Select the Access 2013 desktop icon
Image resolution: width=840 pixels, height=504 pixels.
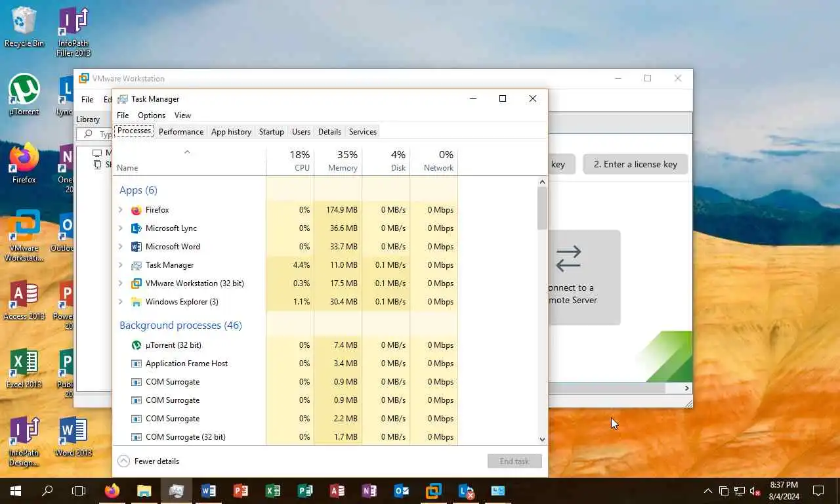[24, 299]
